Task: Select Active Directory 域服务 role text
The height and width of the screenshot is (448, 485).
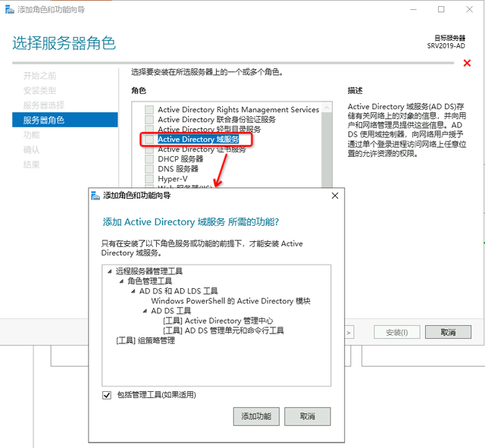Action: (x=199, y=139)
